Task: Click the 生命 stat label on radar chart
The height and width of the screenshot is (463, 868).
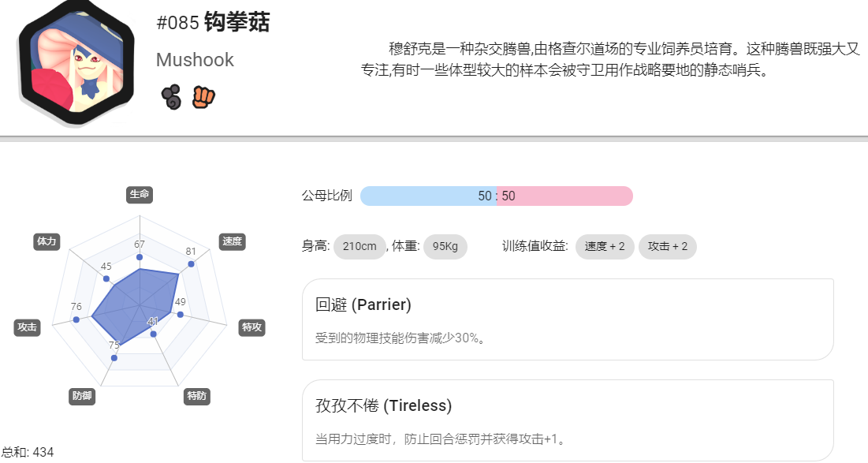Action: [140, 194]
